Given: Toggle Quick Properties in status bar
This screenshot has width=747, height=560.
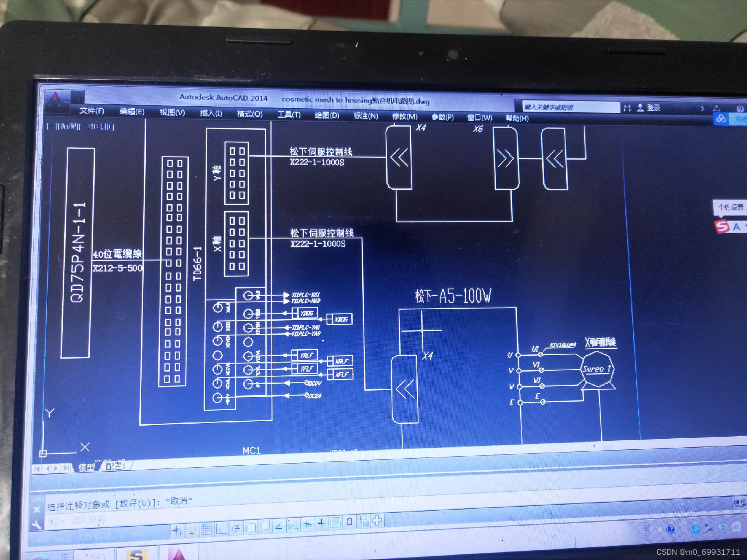Looking at the screenshot, I should 349,522.
